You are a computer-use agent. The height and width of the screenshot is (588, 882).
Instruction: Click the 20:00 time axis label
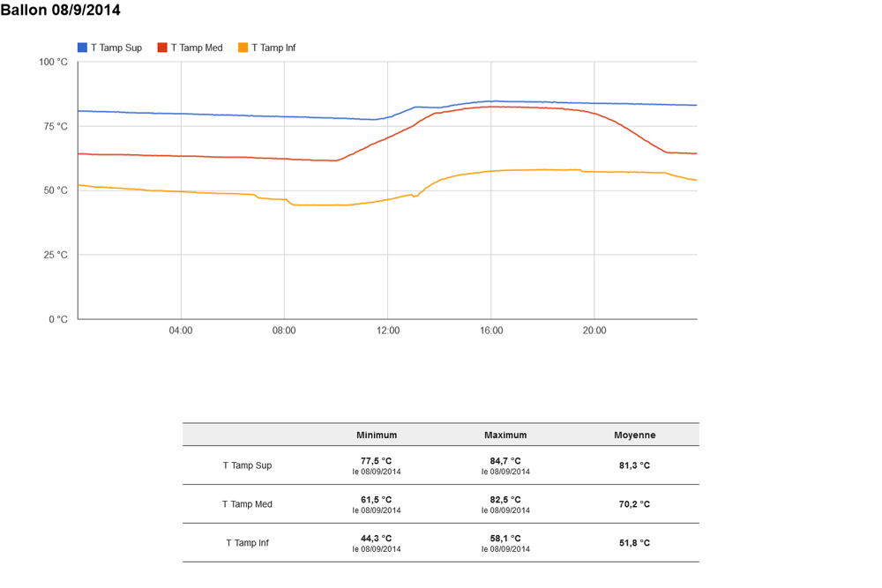click(x=594, y=331)
